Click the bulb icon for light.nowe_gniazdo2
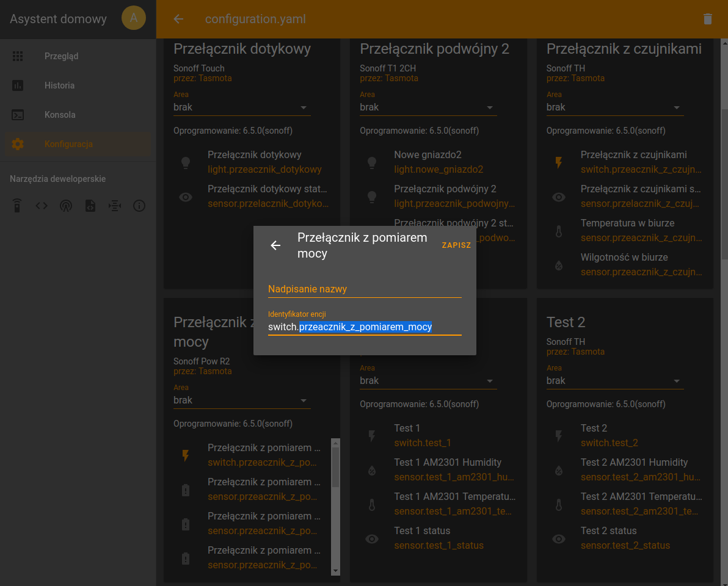 coord(372,162)
